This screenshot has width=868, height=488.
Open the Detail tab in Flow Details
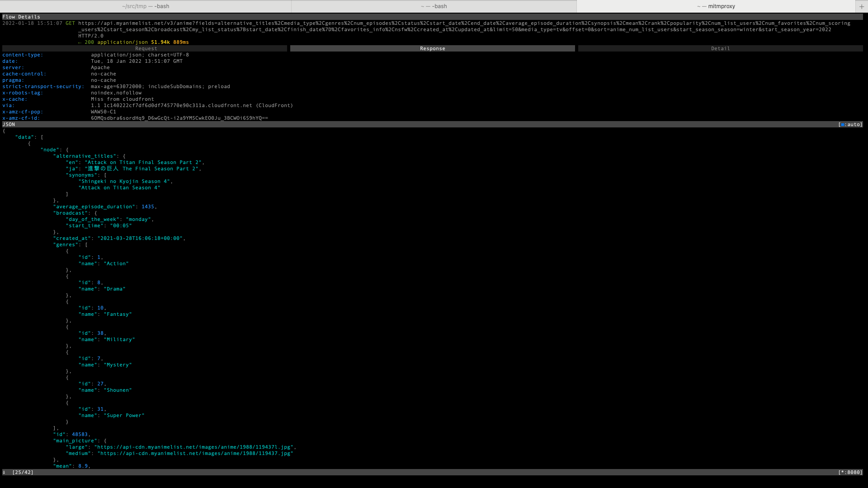tap(721, 48)
